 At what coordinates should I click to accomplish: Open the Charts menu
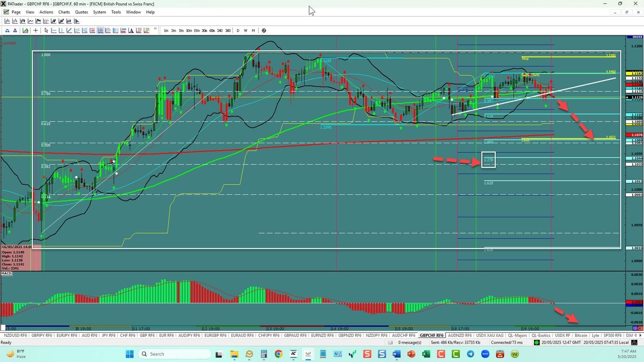(64, 12)
